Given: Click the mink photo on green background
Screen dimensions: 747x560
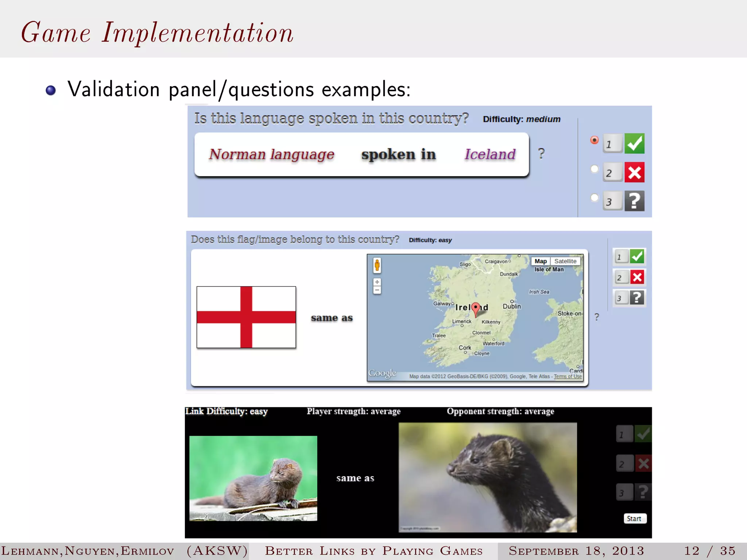Looking at the screenshot, I should click(253, 478).
